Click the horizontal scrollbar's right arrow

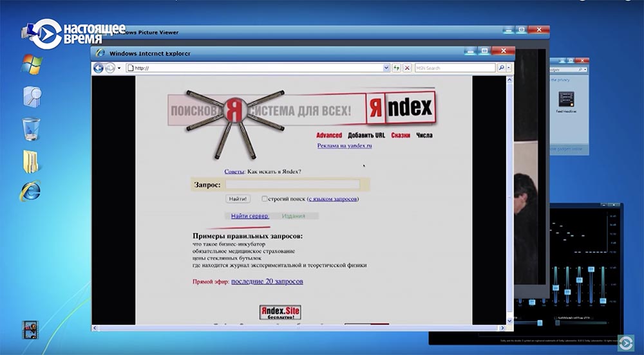[x=503, y=328]
